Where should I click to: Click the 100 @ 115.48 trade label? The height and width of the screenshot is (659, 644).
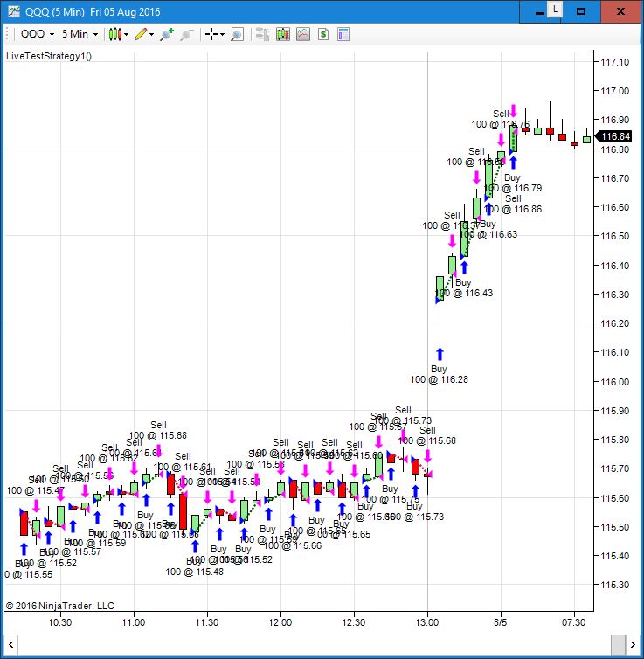click(195, 572)
